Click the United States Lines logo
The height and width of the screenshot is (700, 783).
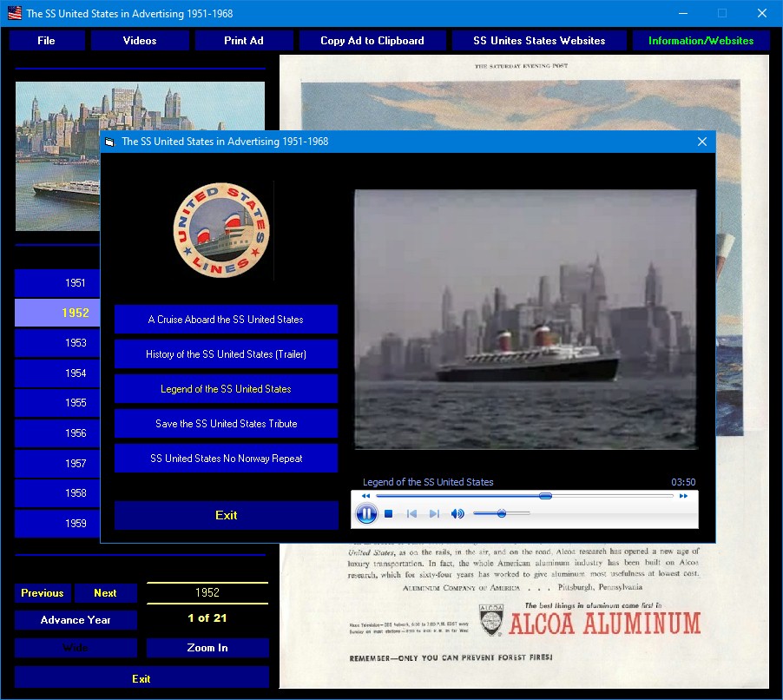221,230
